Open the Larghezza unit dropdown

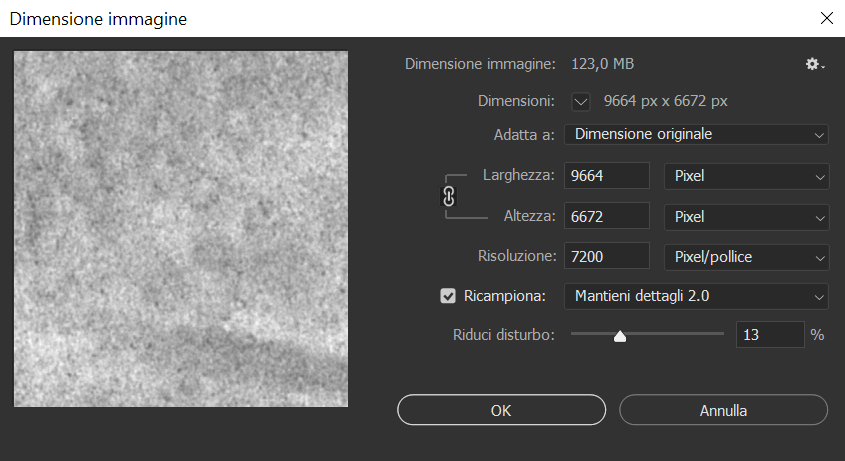[746, 176]
